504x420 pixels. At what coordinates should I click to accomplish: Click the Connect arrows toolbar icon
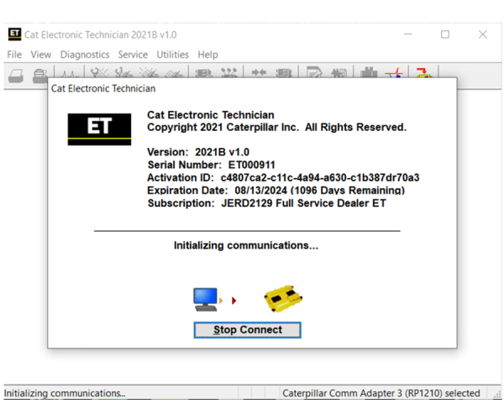click(259, 72)
